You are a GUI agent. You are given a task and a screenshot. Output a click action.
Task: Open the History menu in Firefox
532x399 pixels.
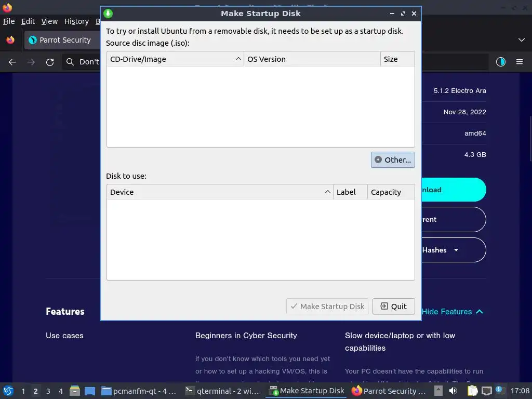pyautogui.click(x=76, y=21)
